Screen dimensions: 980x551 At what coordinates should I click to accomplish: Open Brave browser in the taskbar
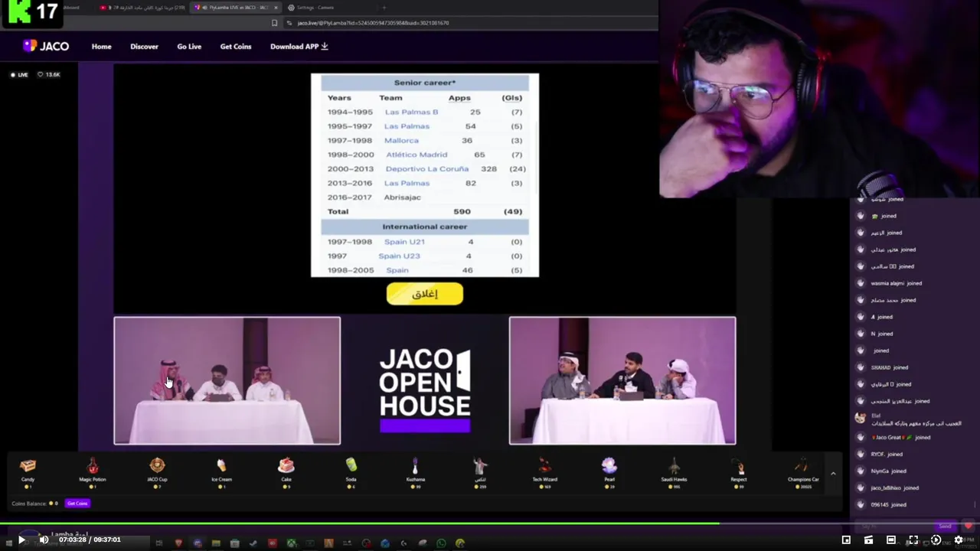[x=178, y=543]
